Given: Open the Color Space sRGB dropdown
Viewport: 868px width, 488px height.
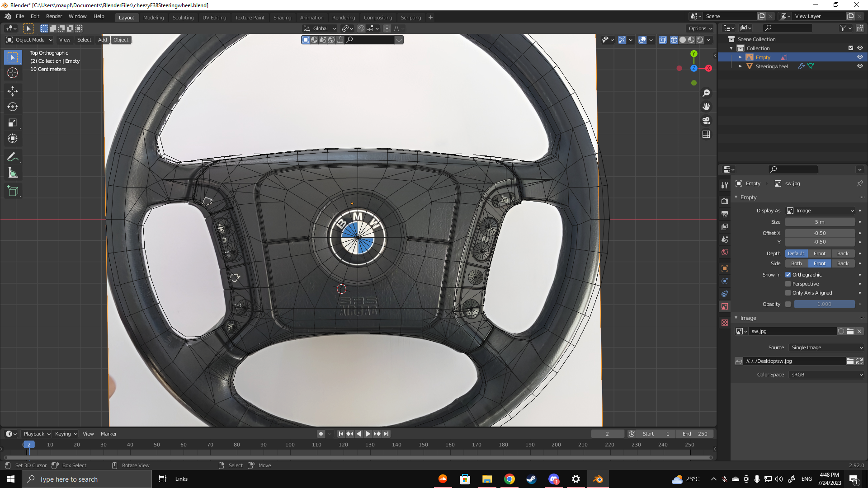Looking at the screenshot, I should coord(826,375).
